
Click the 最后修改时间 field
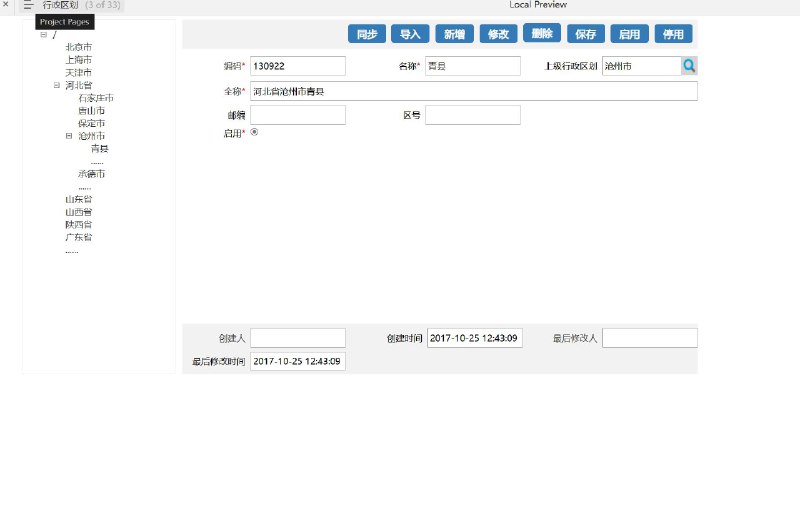[x=298, y=361]
